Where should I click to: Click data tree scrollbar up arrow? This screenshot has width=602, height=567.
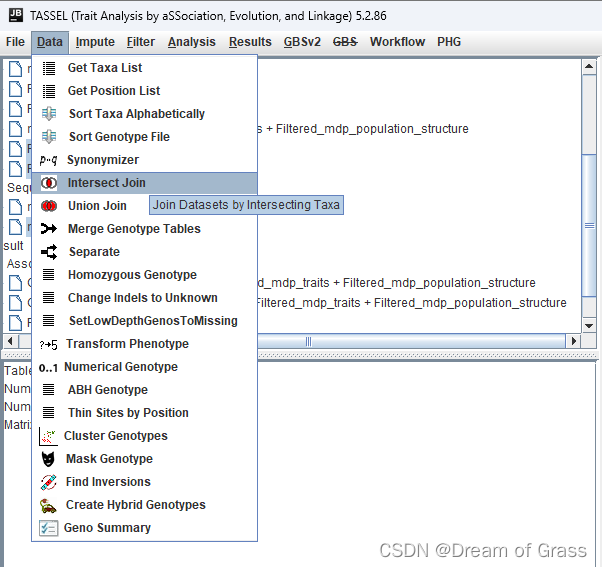coord(589,67)
